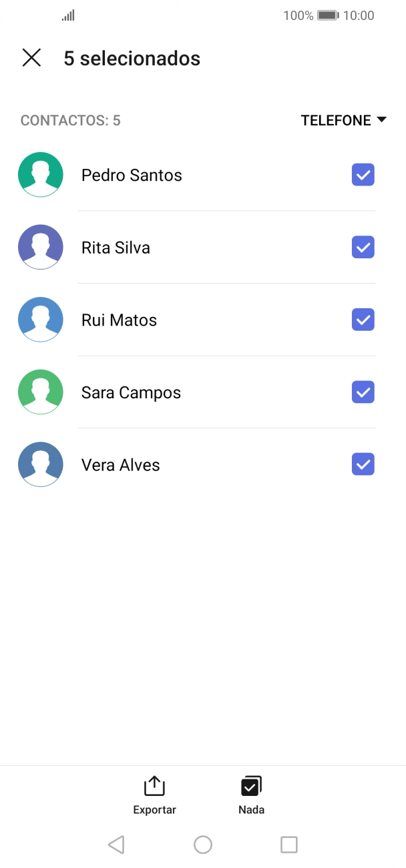The width and height of the screenshot is (406, 868).
Task: Select Rui Matos's avatar icon
Action: 40,320
